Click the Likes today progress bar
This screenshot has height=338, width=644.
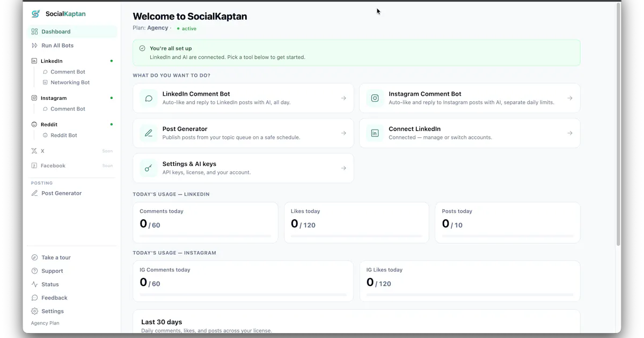click(x=356, y=236)
